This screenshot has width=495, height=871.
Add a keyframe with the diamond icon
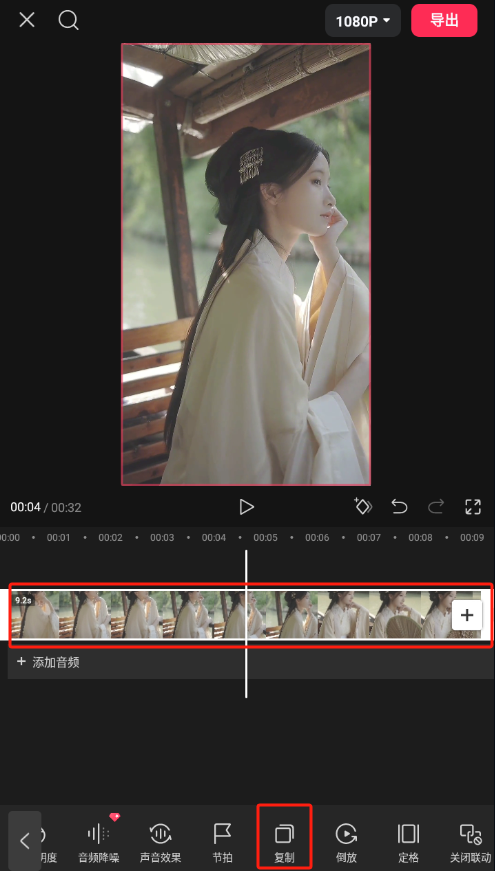tap(363, 506)
